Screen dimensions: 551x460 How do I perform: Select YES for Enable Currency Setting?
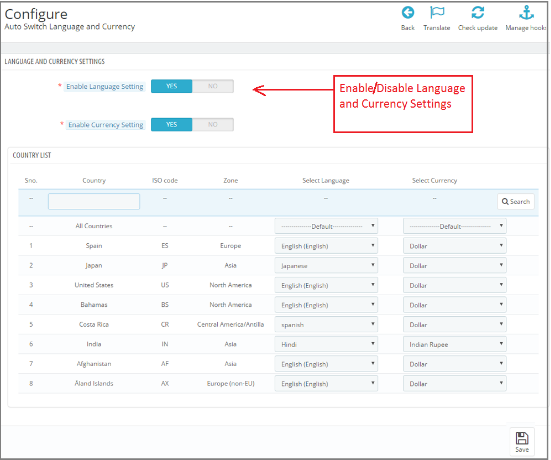(171, 124)
